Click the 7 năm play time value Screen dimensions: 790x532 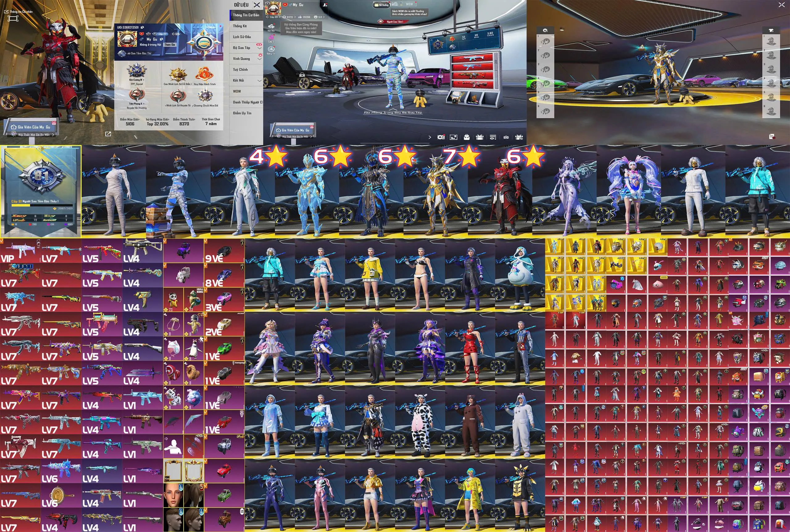pos(211,124)
